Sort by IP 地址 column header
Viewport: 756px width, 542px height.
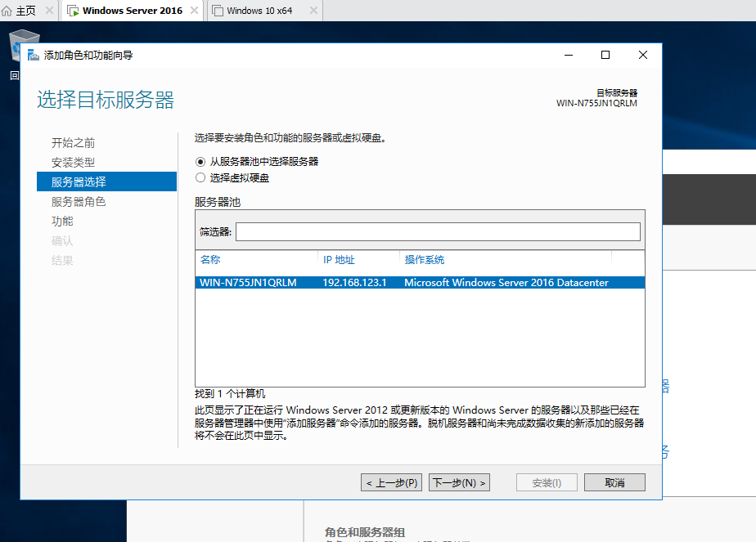tap(339, 260)
